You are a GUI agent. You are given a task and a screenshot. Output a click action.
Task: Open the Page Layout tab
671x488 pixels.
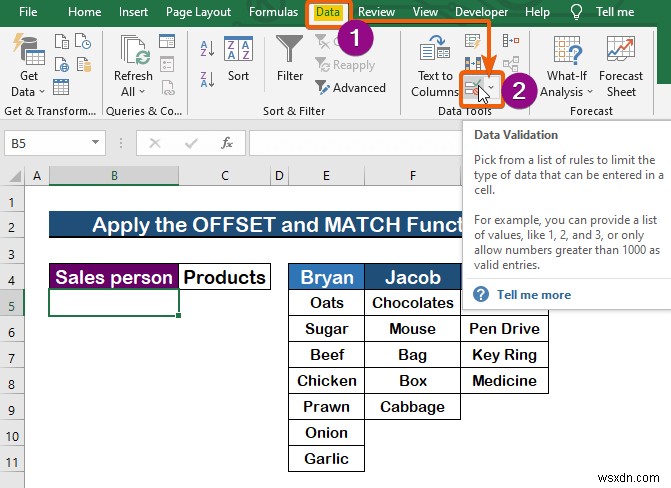tap(198, 12)
